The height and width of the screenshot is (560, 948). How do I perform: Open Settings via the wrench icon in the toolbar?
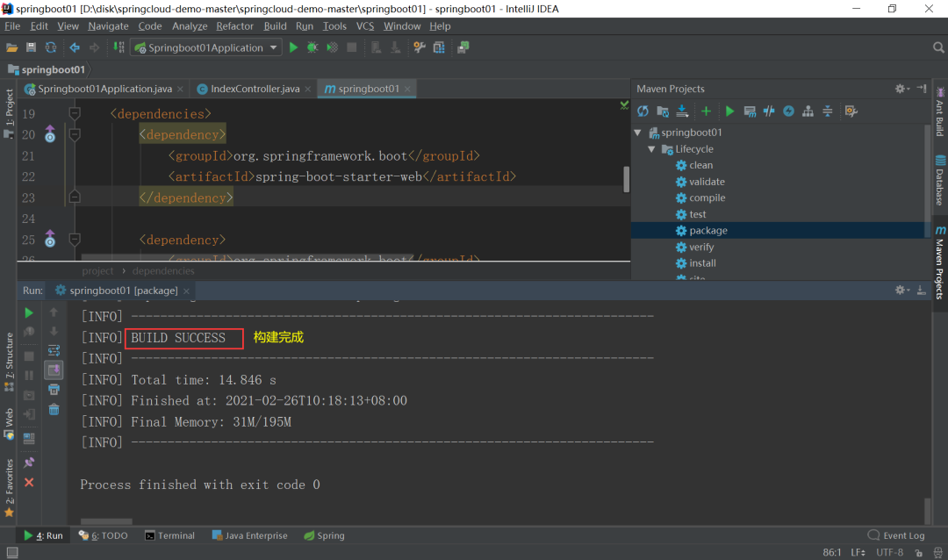point(419,47)
